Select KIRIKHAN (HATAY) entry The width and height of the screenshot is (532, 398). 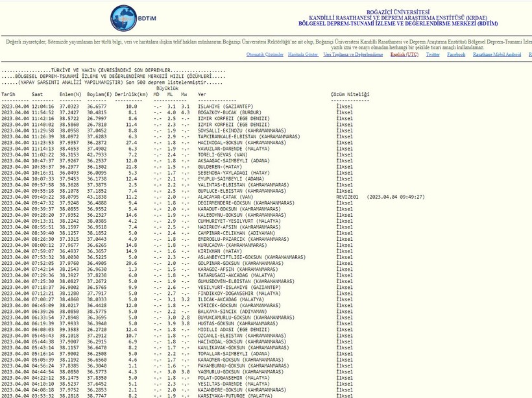[x=219, y=251]
